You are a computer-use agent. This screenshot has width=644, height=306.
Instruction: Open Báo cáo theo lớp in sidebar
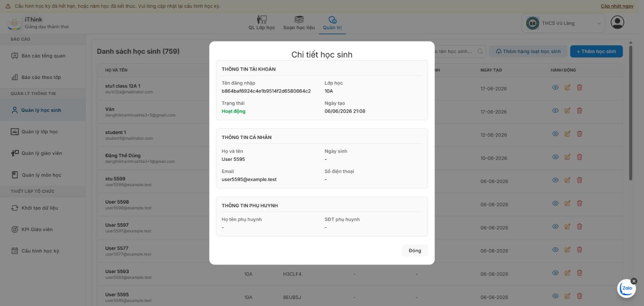pyautogui.click(x=43, y=77)
